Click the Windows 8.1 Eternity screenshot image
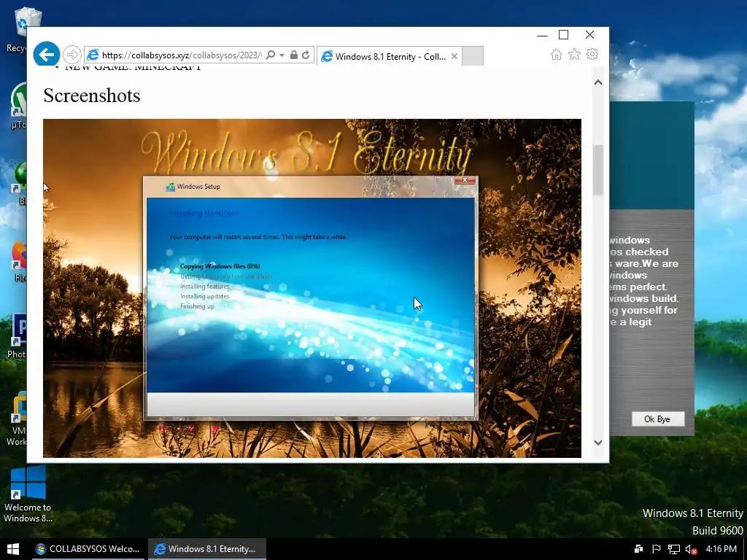The image size is (747, 560). point(312,288)
